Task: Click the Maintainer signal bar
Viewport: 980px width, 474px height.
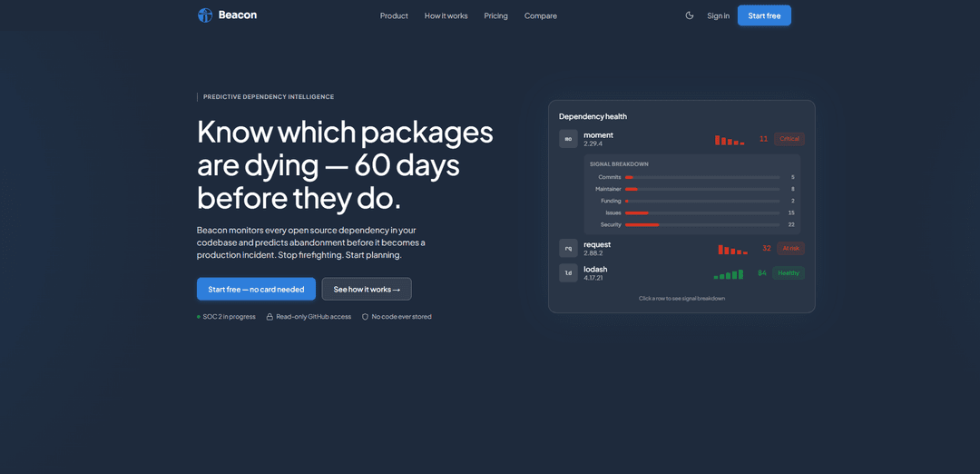Action: (x=702, y=190)
